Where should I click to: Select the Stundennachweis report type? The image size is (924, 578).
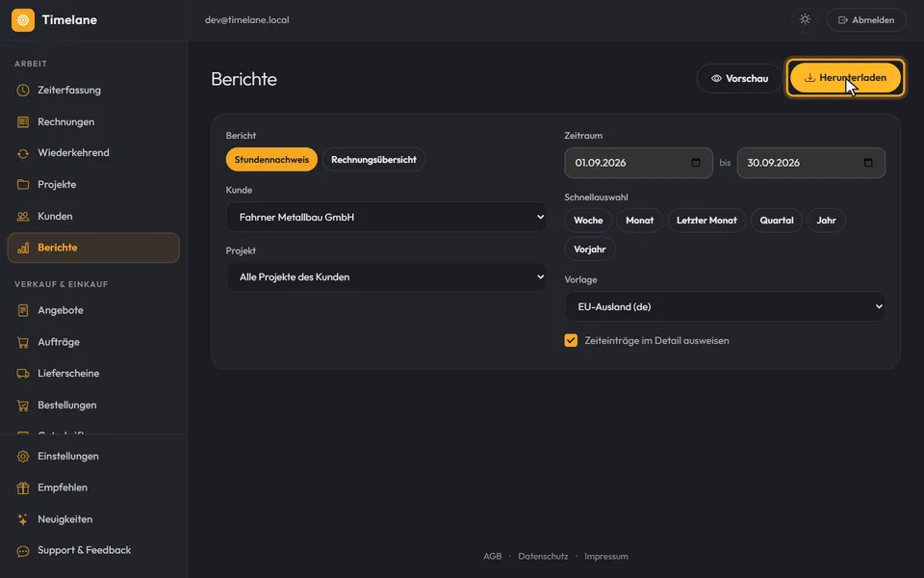pos(271,160)
